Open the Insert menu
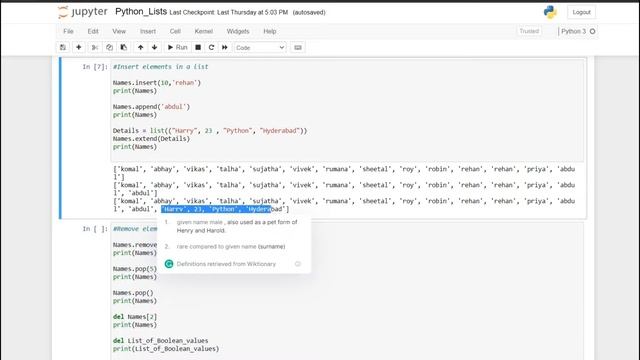 (148, 31)
